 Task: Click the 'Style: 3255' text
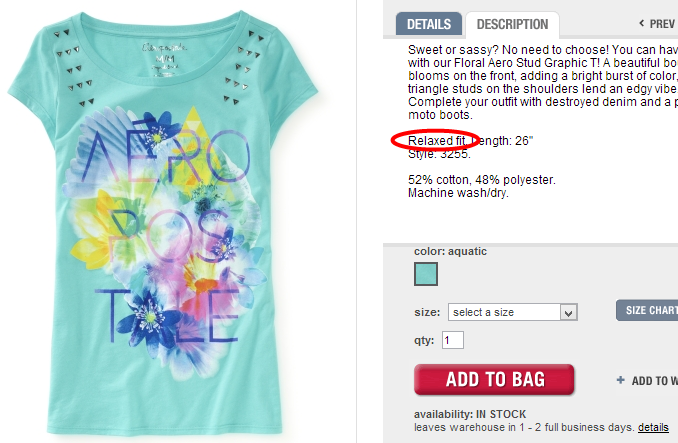click(439, 154)
